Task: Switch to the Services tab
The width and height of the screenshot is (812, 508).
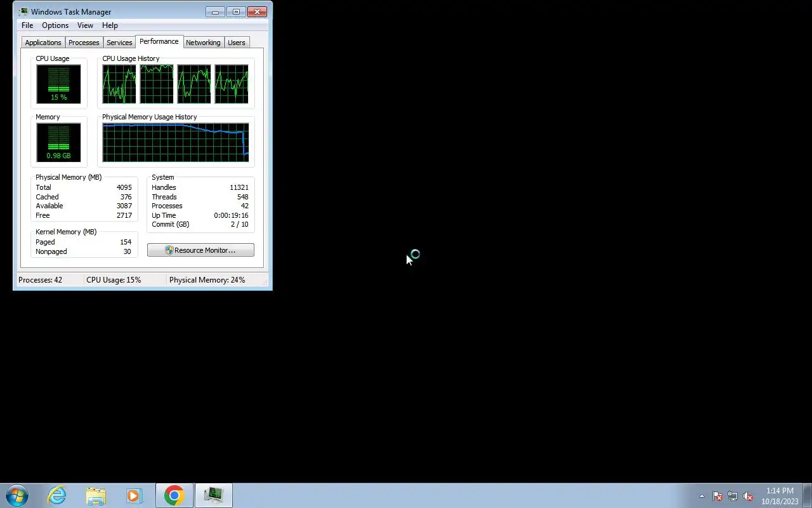Action: [x=119, y=43]
